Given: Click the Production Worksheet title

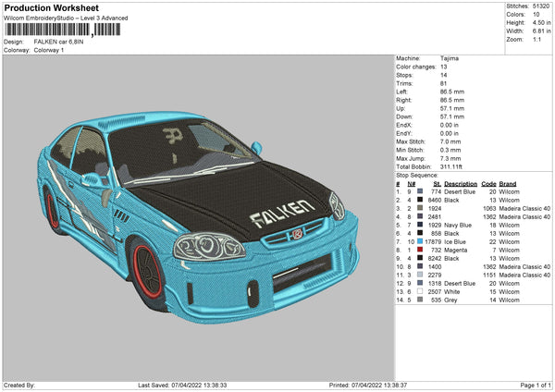Looking at the screenshot, I should point(50,6).
